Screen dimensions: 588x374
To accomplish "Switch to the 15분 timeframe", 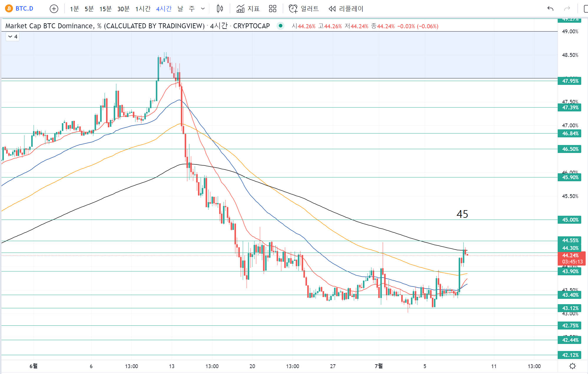I will pos(105,9).
